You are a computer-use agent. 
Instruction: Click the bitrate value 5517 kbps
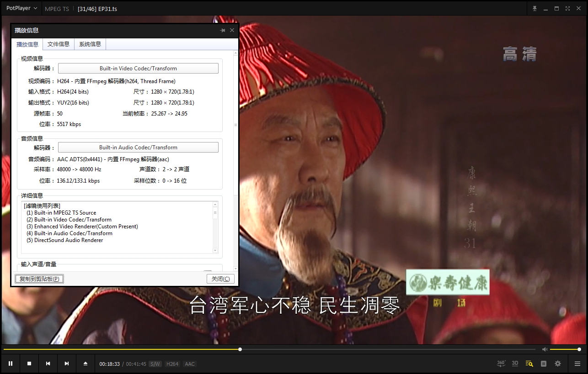[x=69, y=124]
